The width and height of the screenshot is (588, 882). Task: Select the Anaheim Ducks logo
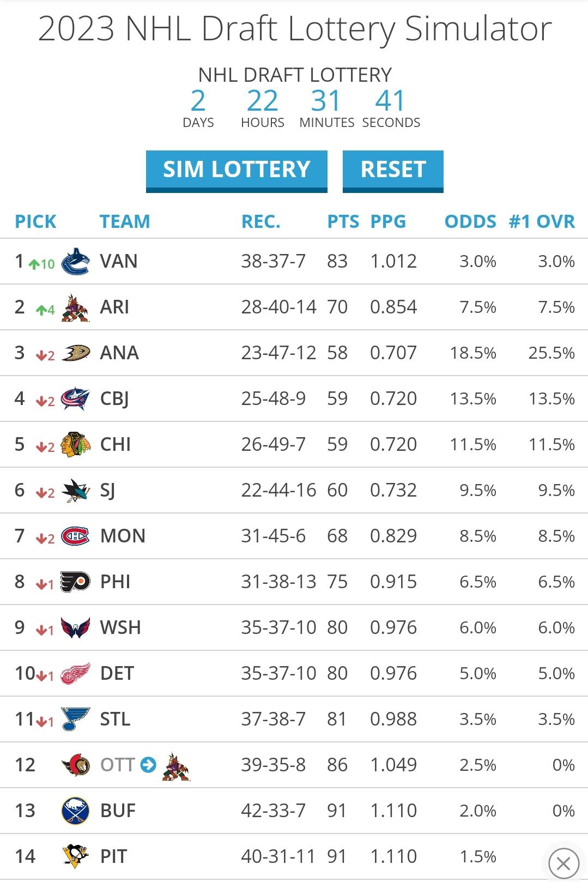pos(75,353)
